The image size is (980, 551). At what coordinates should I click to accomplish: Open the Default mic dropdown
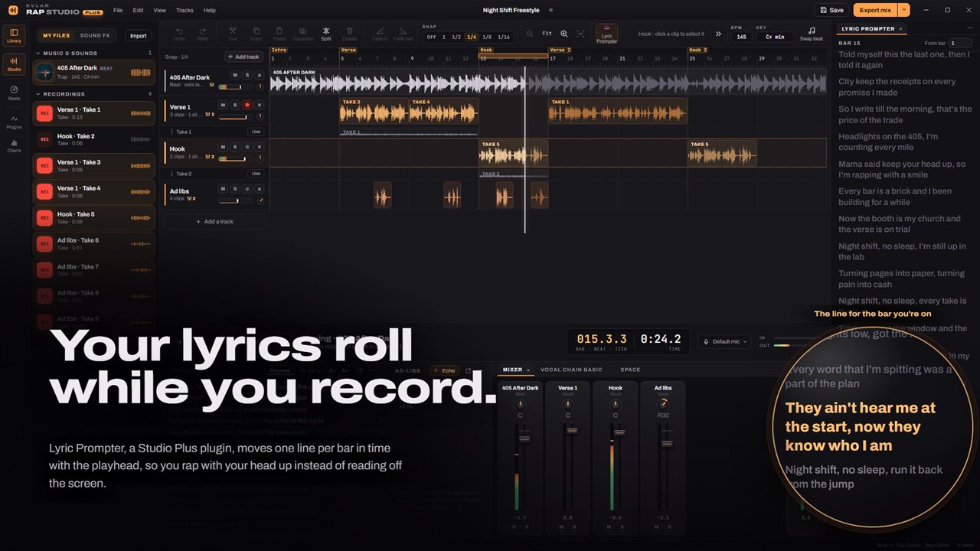(x=726, y=341)
